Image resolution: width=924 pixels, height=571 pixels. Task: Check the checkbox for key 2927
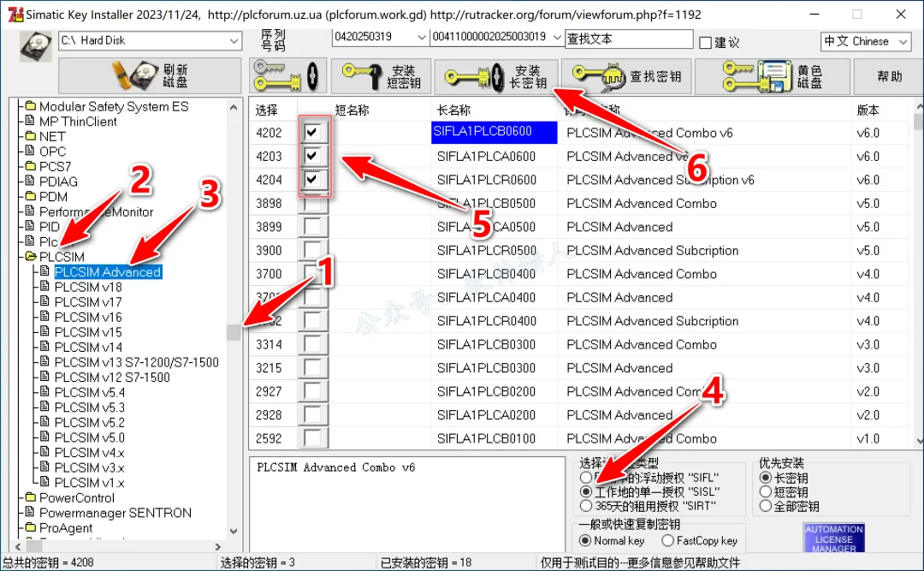[312, 392]
